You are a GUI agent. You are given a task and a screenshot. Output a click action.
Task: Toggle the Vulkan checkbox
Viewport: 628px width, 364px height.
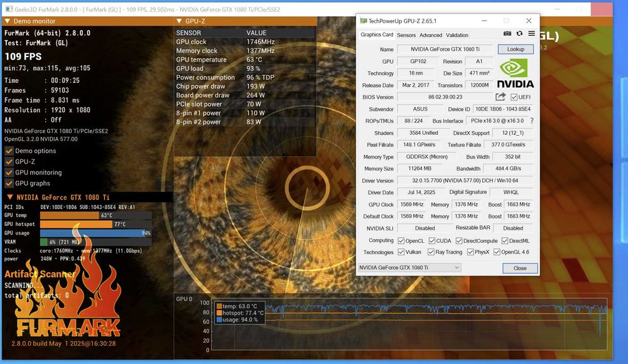(401, 252)
